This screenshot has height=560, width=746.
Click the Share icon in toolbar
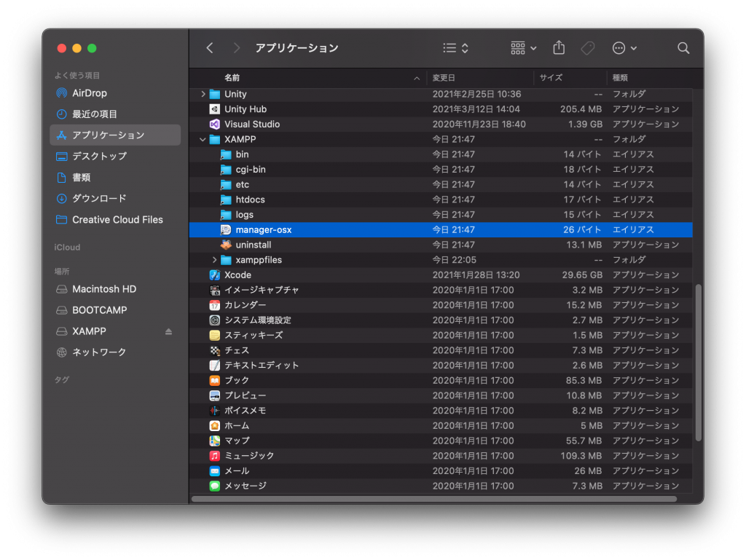coord(559,48)
